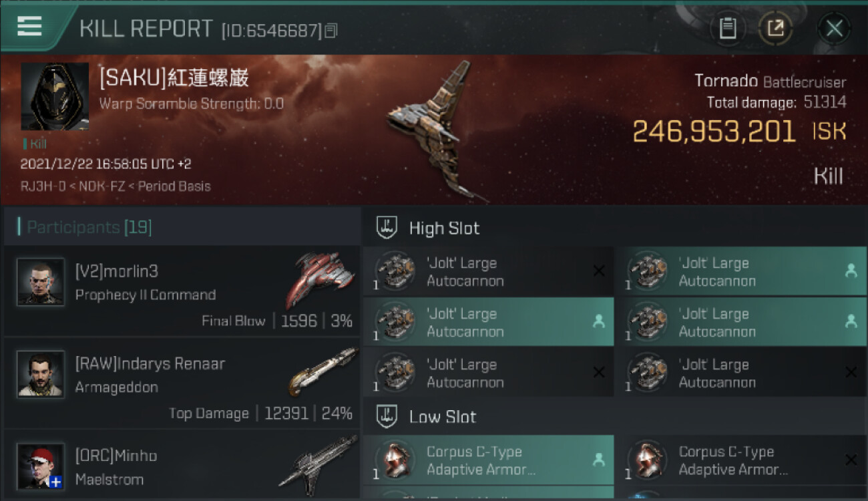Open Indarys Renaar's portrait

(41, 374)
